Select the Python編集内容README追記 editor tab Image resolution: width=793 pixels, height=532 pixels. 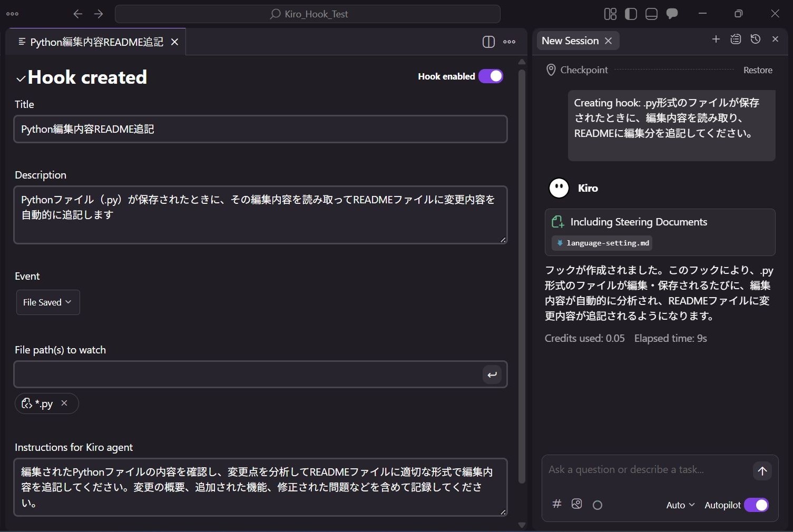[96, 42]
